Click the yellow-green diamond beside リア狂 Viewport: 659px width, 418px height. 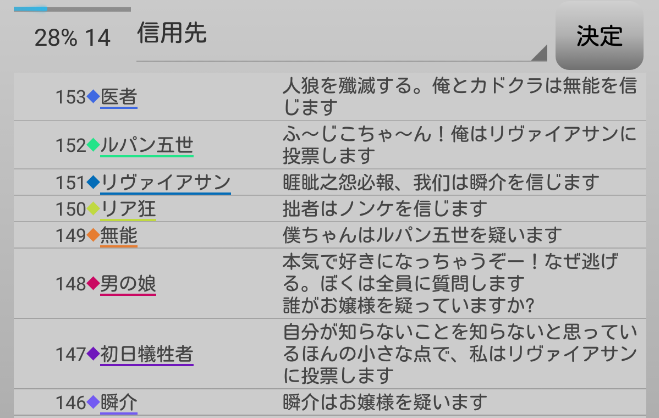coord(93,209)
